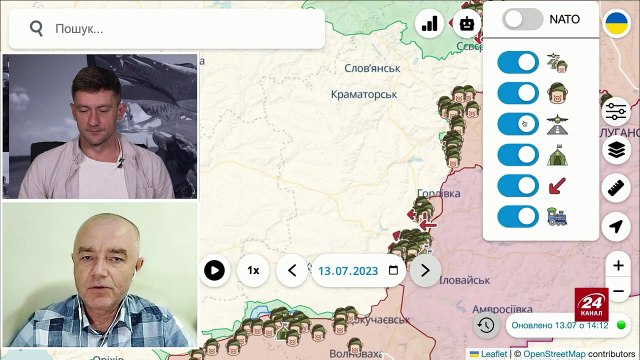This screenshot has width=640, height=360.
Task: Open the statistics bar chart icon
Action: point(429,24)
